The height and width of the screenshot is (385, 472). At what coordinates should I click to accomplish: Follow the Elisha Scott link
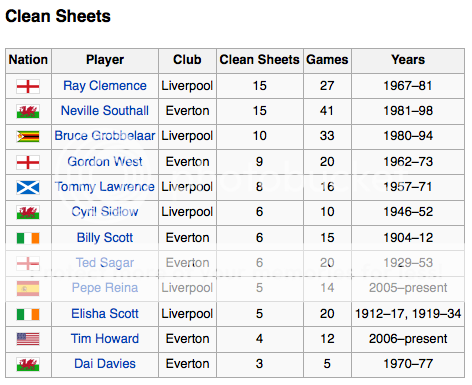tap(105, 314)
